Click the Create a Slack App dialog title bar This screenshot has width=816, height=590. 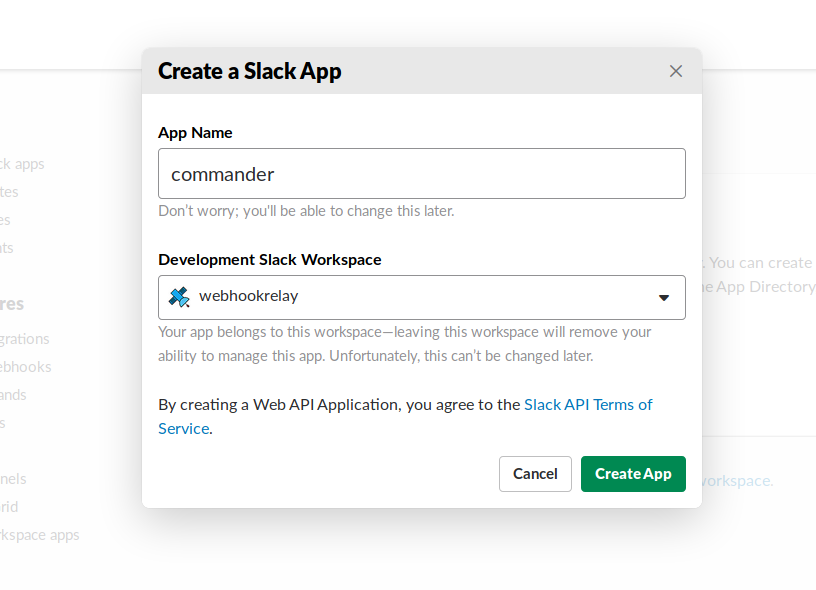click(x=249, y=71)
